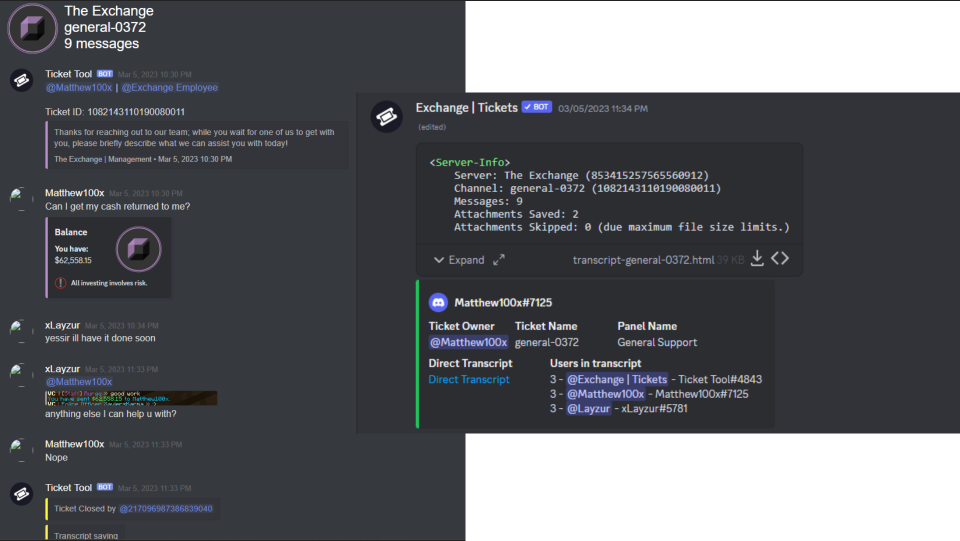Open the Direct Transcript link
960x541 pixels.
click(469, 379)
